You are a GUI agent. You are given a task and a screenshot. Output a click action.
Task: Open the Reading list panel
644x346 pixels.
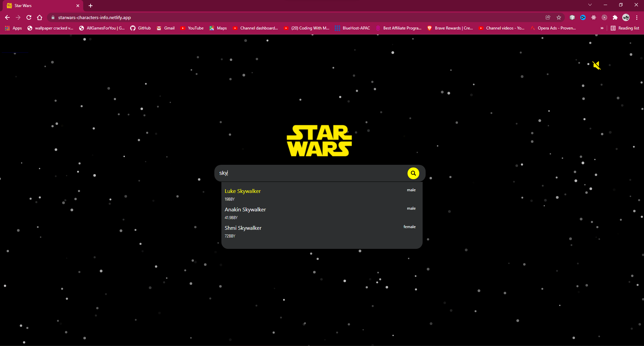click(x=625, y=28)
